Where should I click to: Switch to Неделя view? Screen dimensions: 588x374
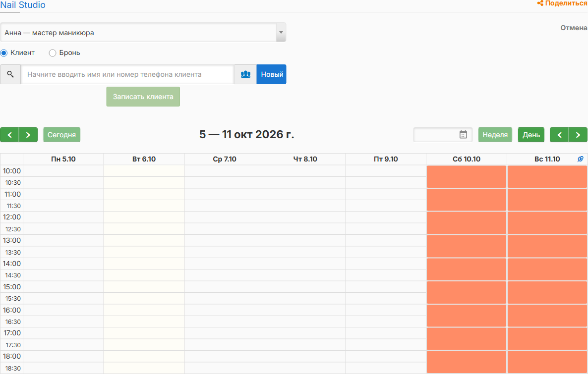pos(495,135)
